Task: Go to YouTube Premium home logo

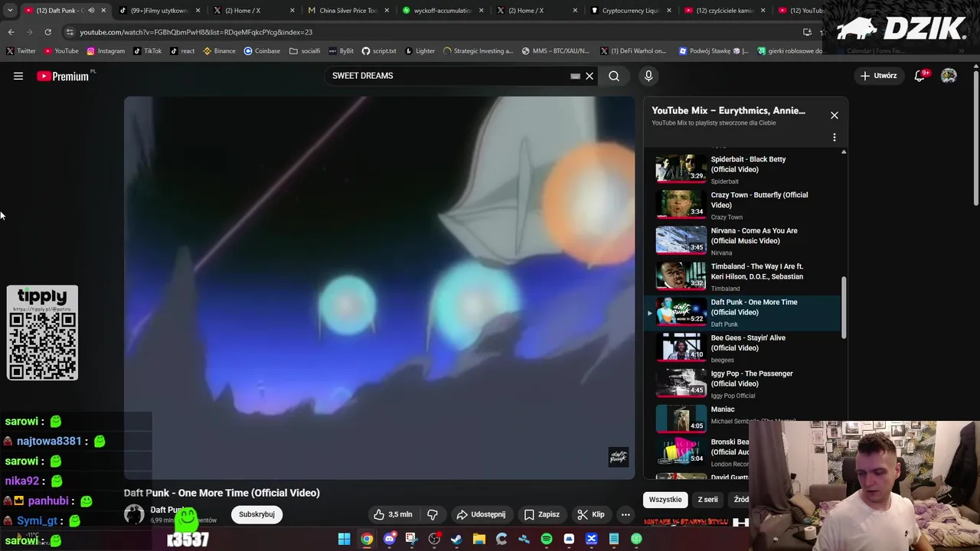Action: [64, 76]
